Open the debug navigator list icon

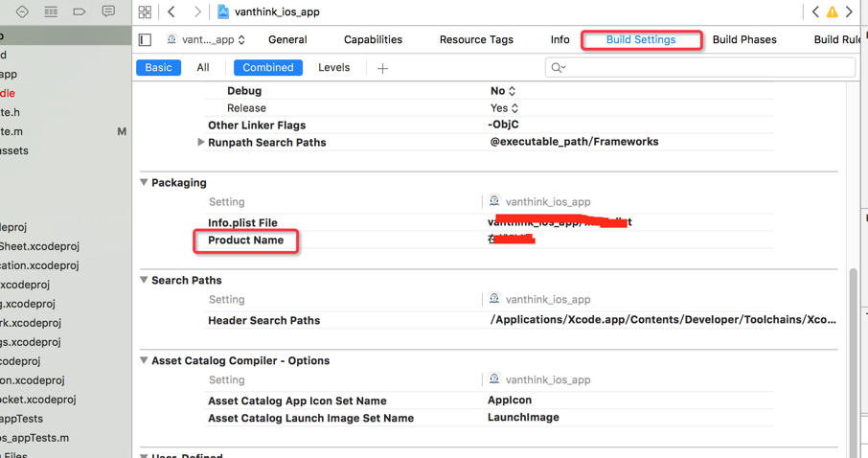[x=51, y=11]
